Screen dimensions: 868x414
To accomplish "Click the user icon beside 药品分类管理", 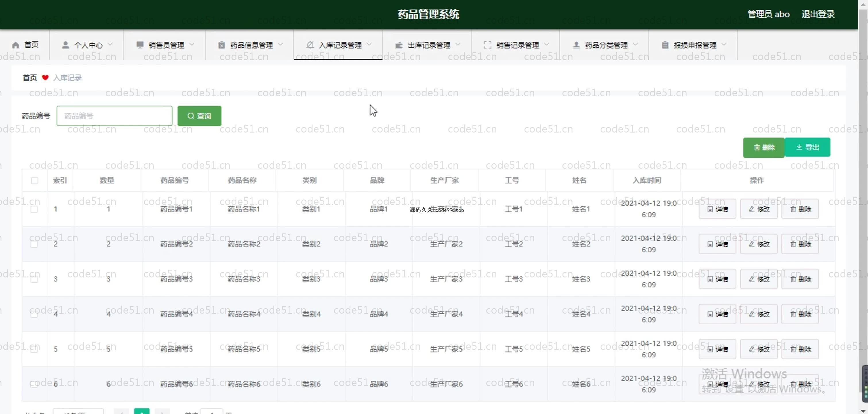I will pyautogui.click(x=576, y=45).
